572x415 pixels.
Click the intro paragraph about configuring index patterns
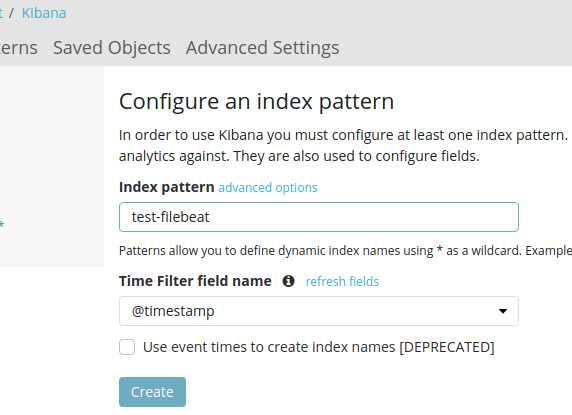point(345,146)
